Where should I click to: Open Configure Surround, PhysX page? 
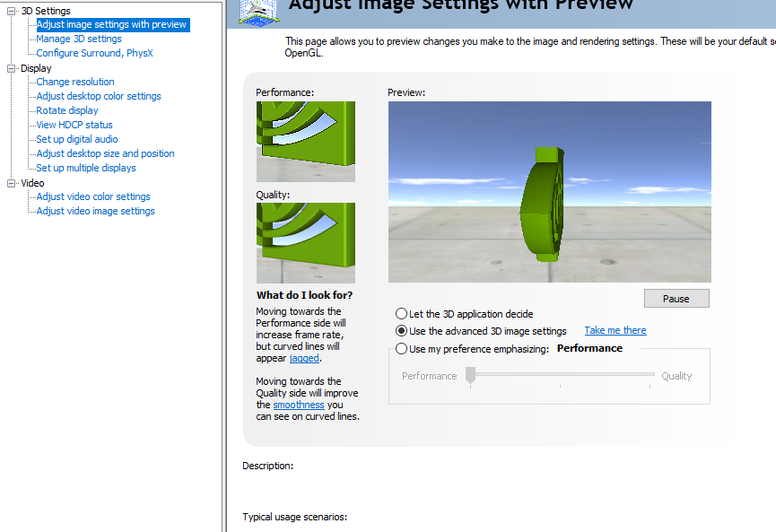click(94, 53)
